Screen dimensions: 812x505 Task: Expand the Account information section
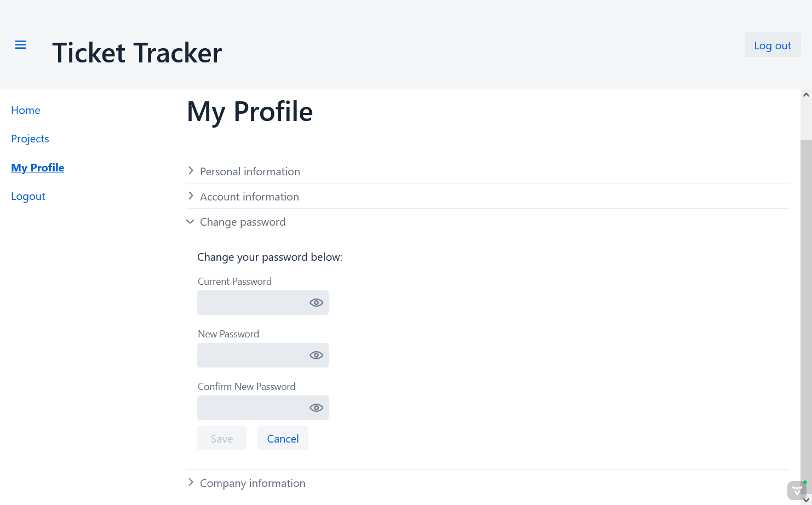pyautogui.click(x=249, y=197)
